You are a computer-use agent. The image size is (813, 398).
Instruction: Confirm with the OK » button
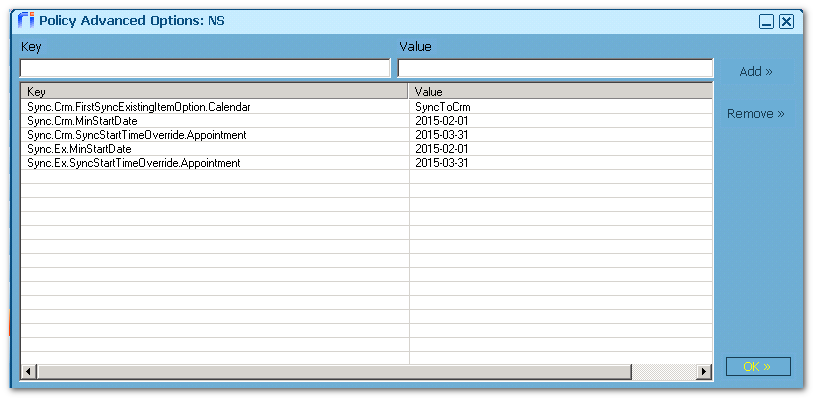(x=758, y=366)
